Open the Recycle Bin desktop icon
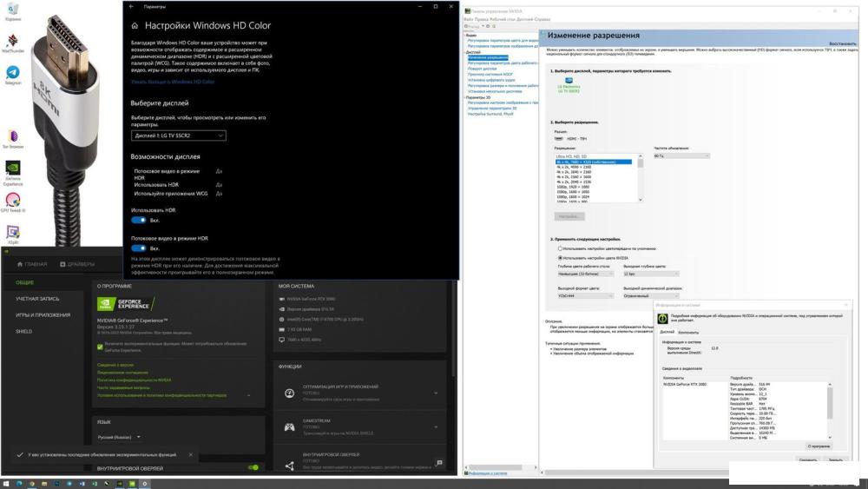The height and width of the screenshot is (489, 868). (x=12, y=10)
